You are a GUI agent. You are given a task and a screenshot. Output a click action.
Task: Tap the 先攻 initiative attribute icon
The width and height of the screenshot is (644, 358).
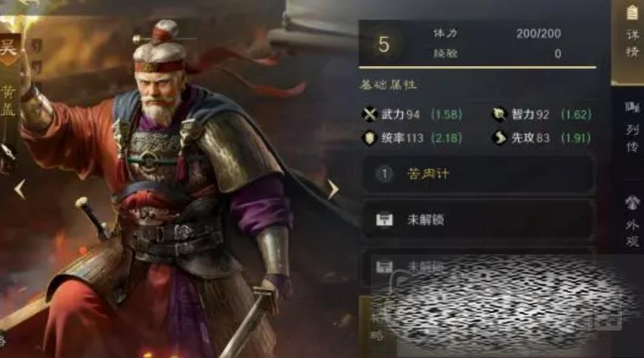click(x=499, y=138)
